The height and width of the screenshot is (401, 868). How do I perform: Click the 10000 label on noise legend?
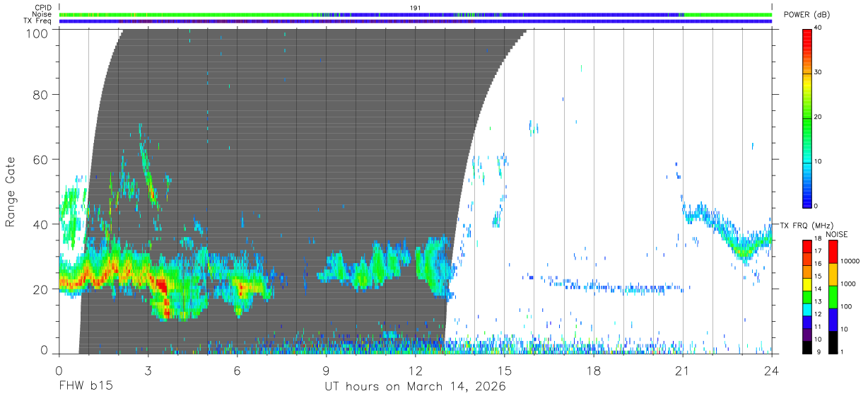pos(851,262)
